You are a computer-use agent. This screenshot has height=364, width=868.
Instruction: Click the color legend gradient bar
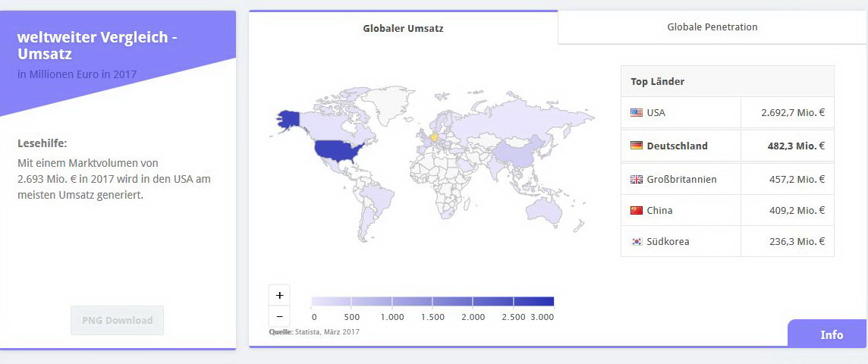tap(432, 301)
